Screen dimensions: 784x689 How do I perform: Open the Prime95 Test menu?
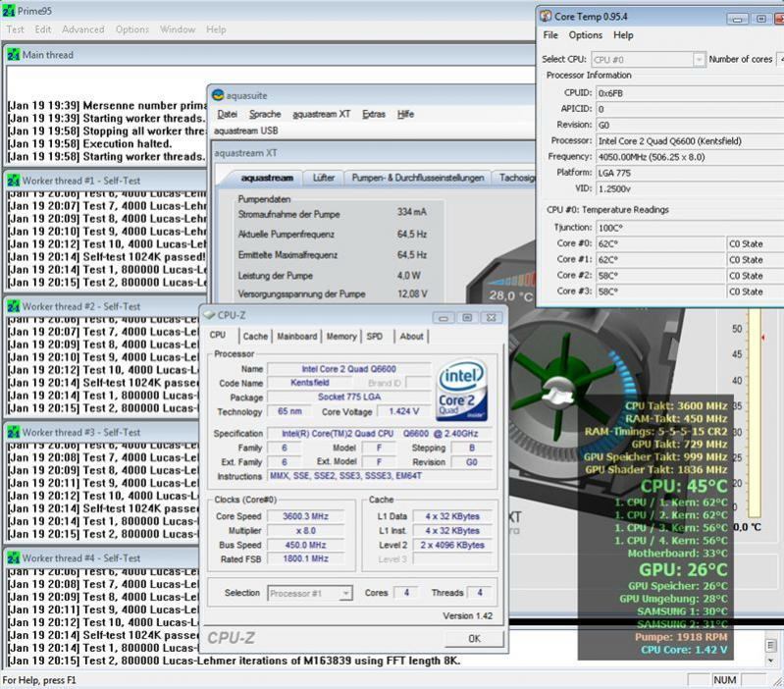tap(15, 29)
